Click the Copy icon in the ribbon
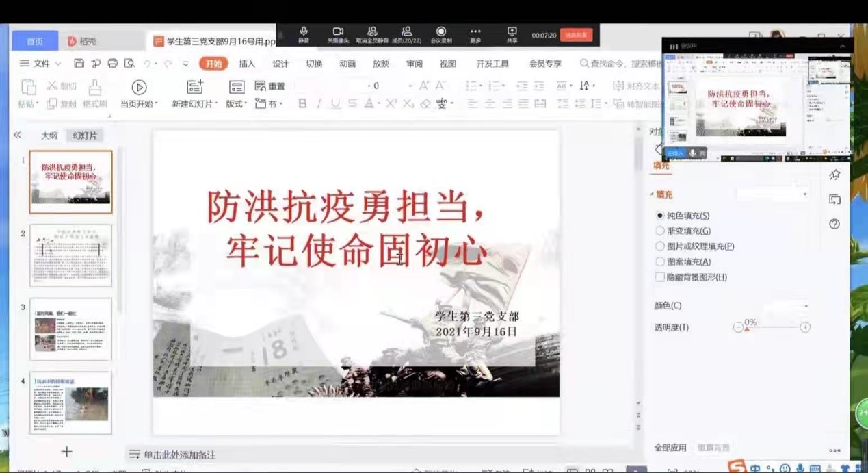The image size is (868, 473). [x=52, y=104]
